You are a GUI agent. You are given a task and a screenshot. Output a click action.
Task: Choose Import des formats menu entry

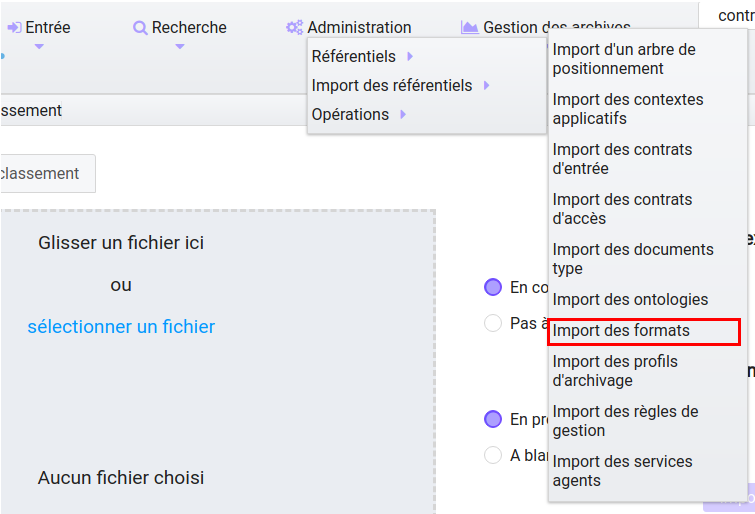[644, 331]
